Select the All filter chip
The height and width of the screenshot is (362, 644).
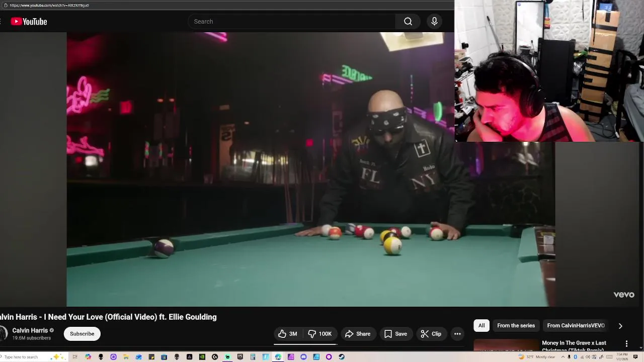point(481,326)
